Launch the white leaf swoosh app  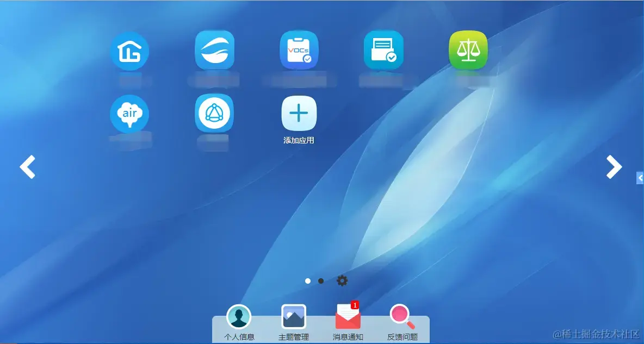pos(215,50)
